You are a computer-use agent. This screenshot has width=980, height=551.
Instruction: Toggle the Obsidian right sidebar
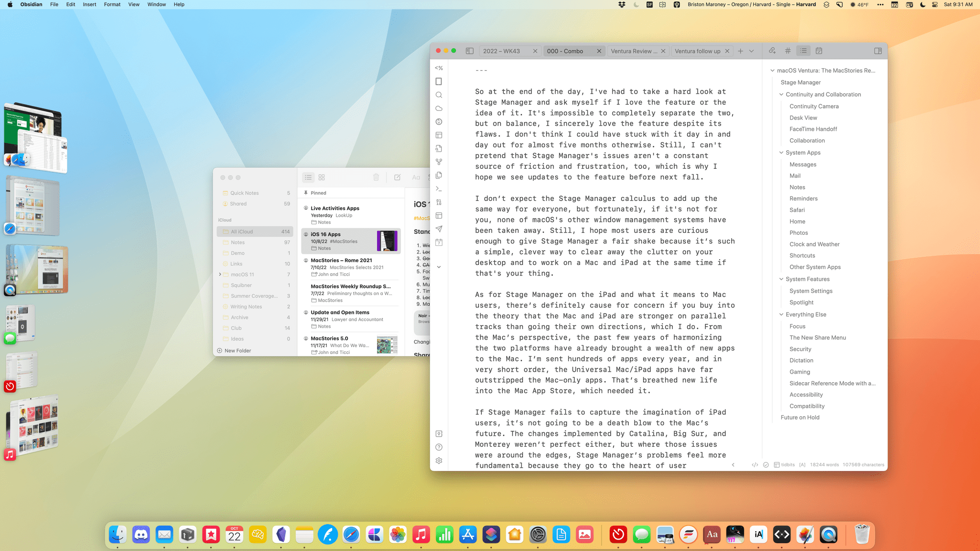click(878, 51)
